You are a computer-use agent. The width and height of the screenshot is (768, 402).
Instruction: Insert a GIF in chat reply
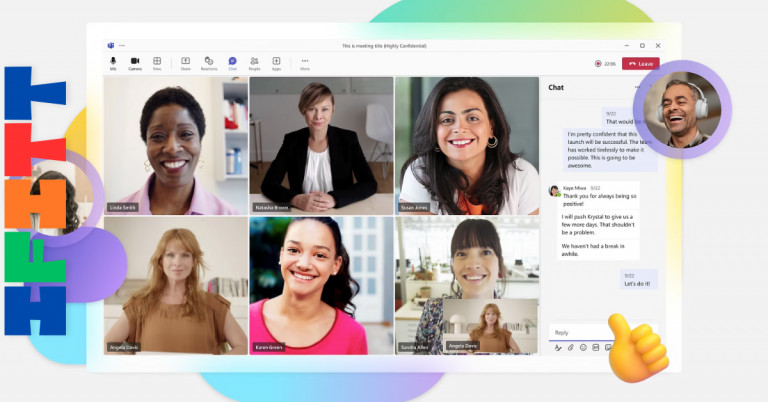coord(595,347)
